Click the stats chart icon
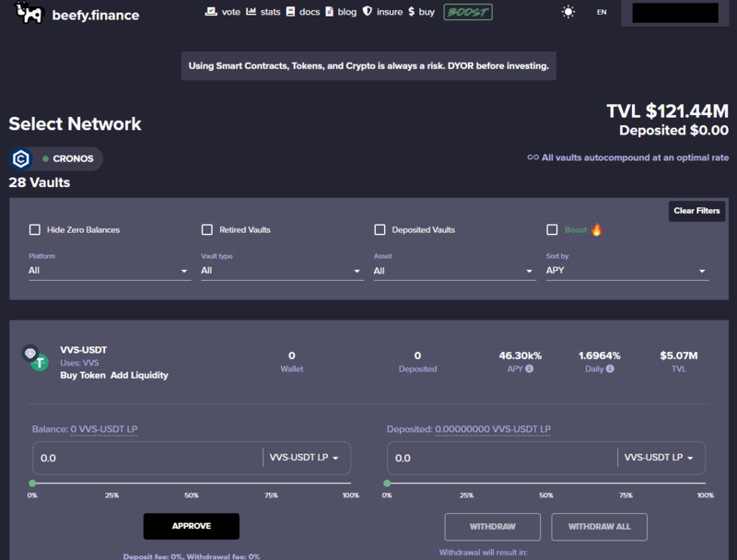Screen dimensions: 737x560 coord(252,11)
